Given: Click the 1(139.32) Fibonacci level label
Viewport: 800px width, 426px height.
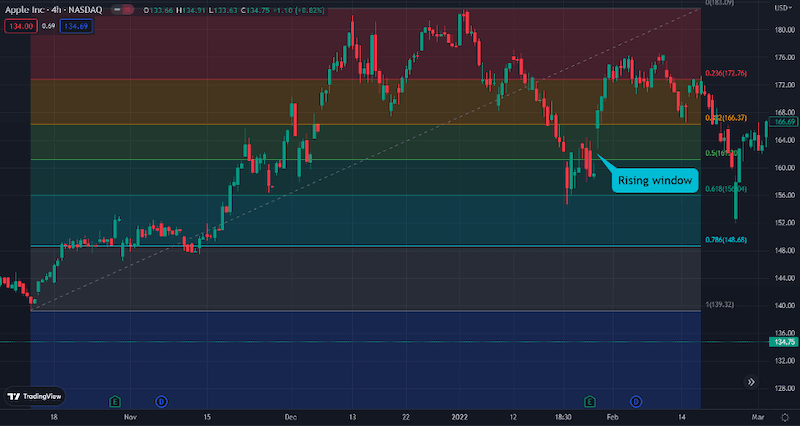Looking at the screenshot, I should 719,305.
